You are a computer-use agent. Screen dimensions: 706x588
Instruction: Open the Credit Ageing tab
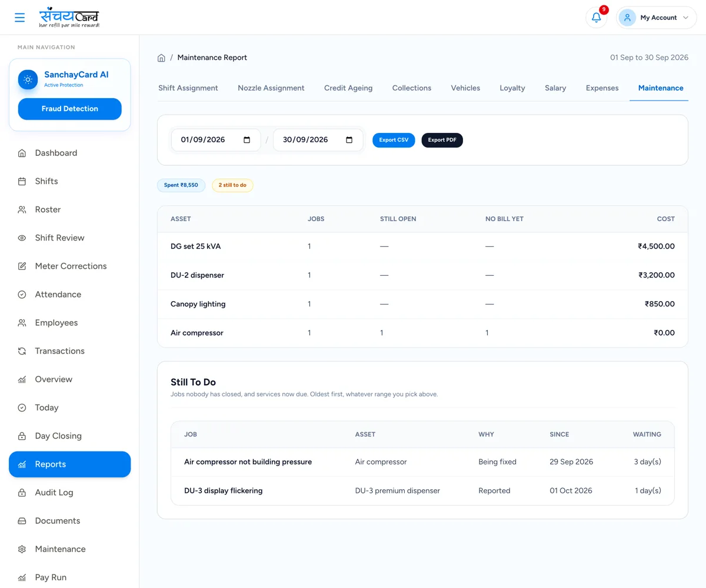point(348,88)
